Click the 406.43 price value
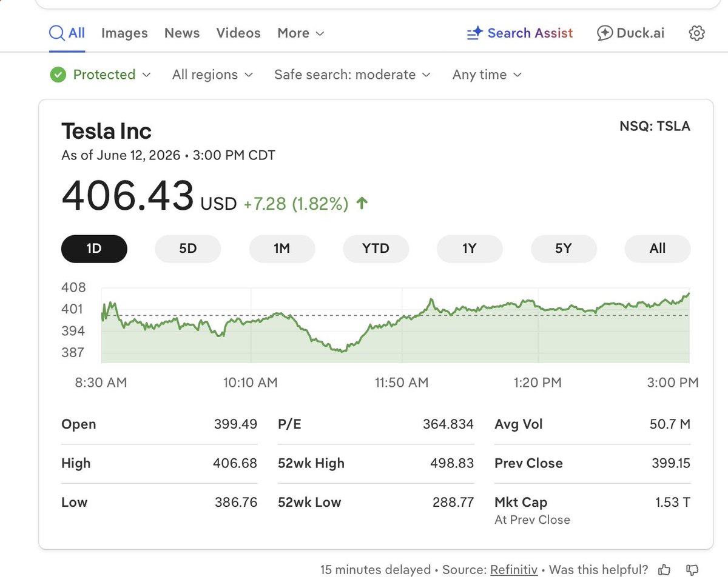Viewport: 728px width, 585px height. [x=127, y=196]
